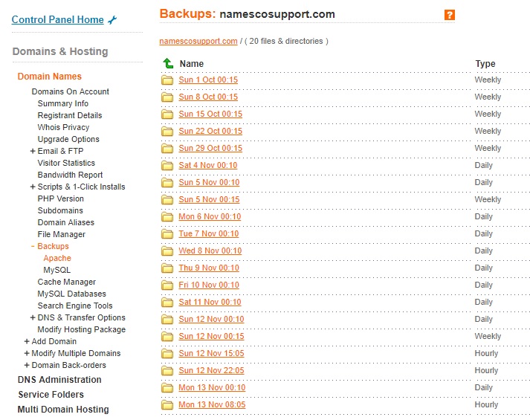Click folder icon for Sun 12 Nov 00:15
This screenshot has width=530, height=420.
pos(167,337)
